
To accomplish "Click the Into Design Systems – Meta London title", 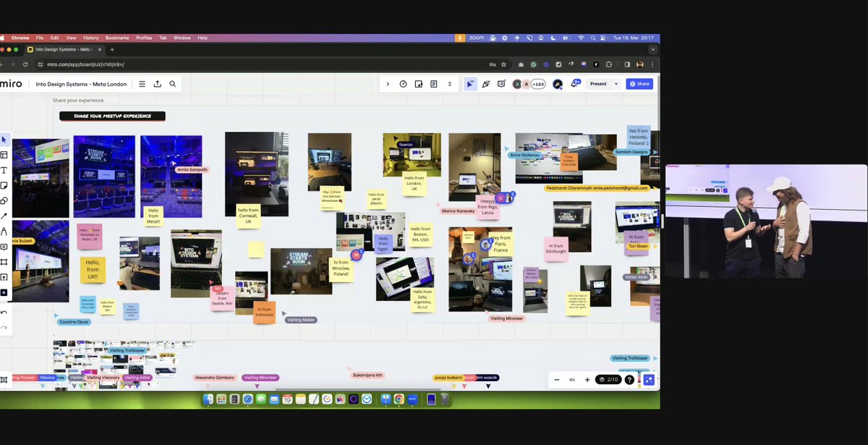I will (x=81, y=84).
